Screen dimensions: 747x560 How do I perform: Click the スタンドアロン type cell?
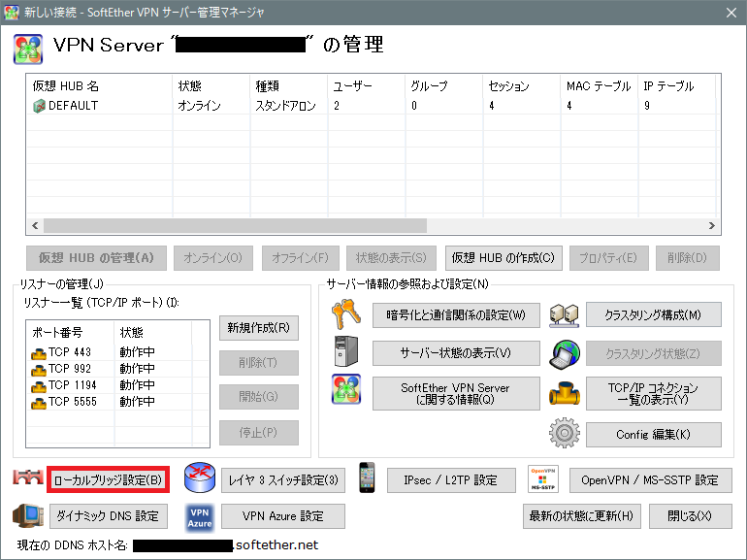[286, 106]
